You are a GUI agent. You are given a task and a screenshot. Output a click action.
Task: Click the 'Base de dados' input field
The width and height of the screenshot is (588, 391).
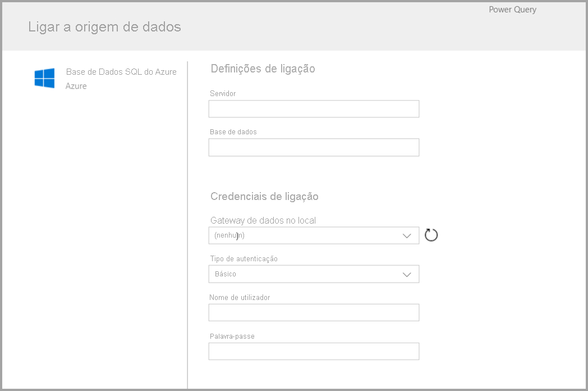pyautogui.click(x=314, y=147)
